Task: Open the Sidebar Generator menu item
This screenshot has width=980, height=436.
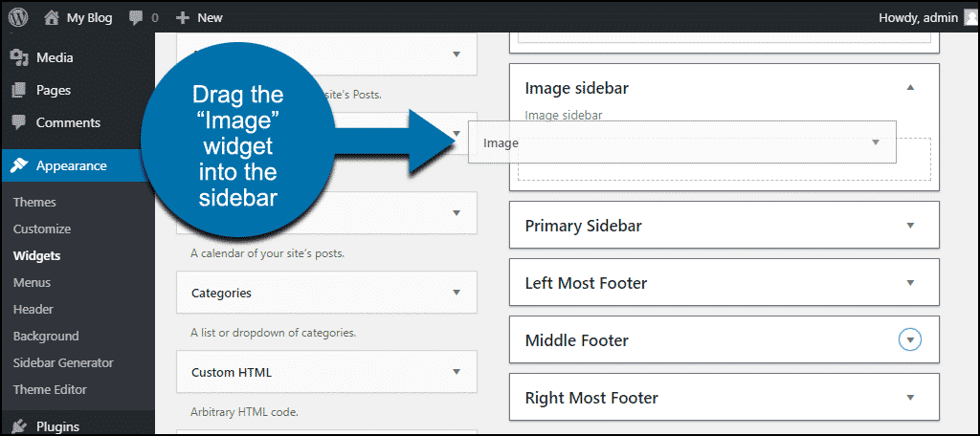Action: pyautogui.click(x=63, y=363)
